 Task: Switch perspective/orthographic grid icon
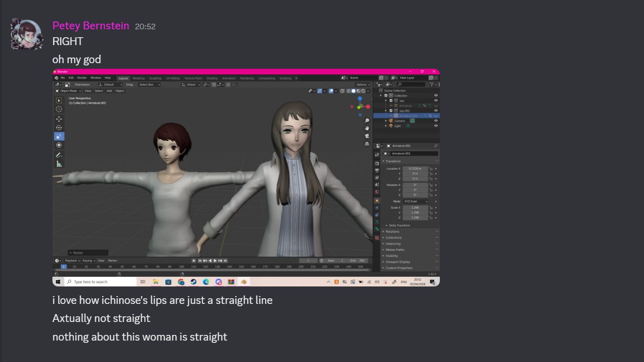point(367,144)
